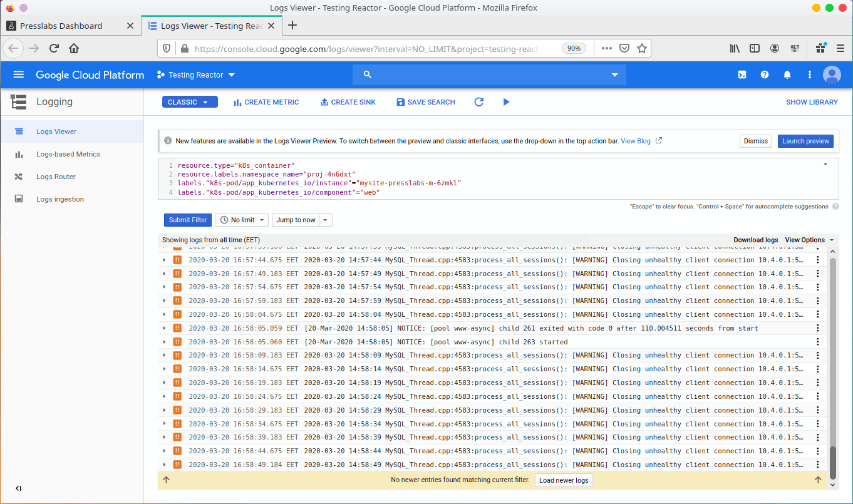853x504 pixels.
Task: Click the Firefox URL address bar
Action: click(x=366, y=48)
